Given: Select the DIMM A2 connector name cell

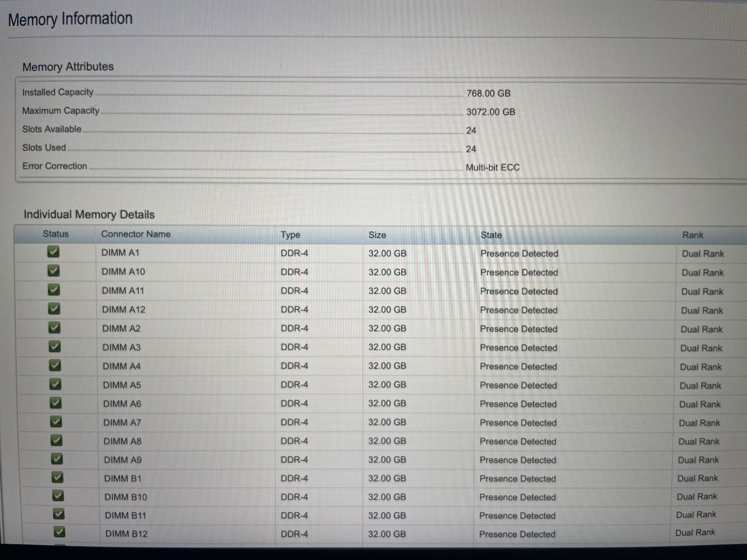Looking at the screenshot, I should pos(121,329).
